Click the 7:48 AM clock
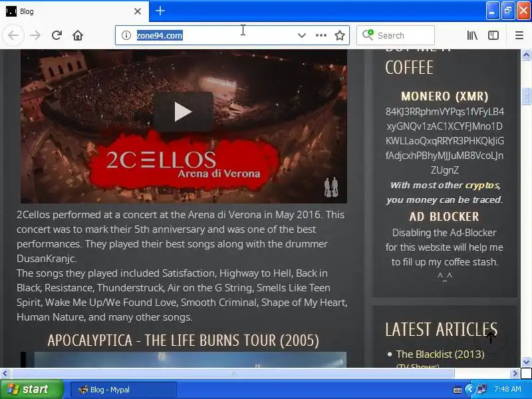The image size is (532, 399). pos(507,389)
